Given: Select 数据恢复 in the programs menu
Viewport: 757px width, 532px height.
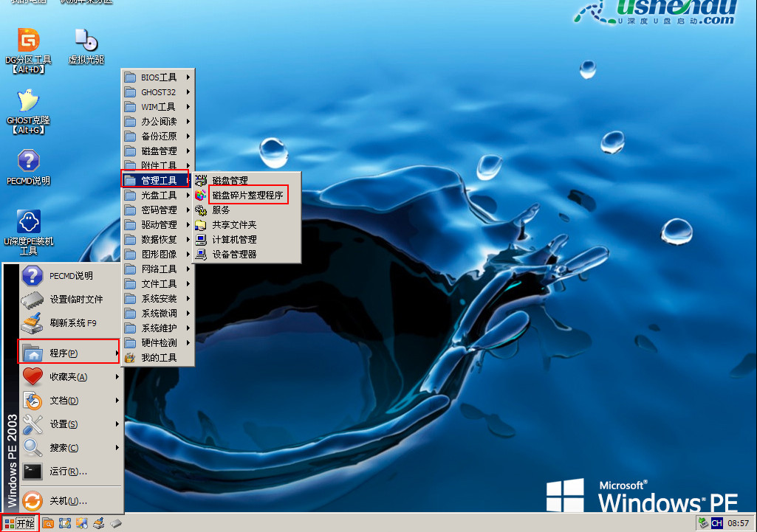Looking at the screenshot, I should [x=157, y=240].
